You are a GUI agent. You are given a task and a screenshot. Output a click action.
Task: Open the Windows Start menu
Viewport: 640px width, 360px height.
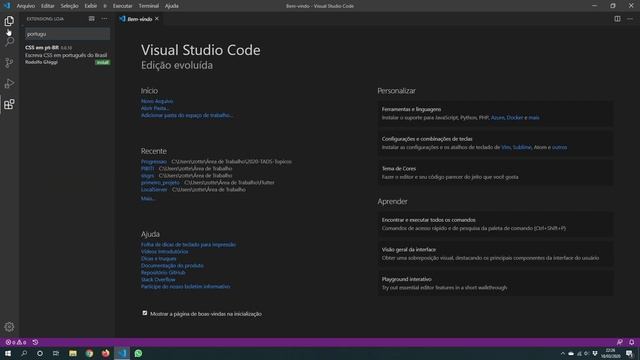pos(8,353)
